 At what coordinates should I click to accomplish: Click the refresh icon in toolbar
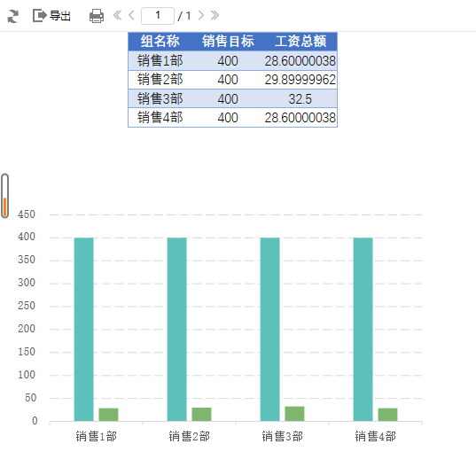point(12,16)
